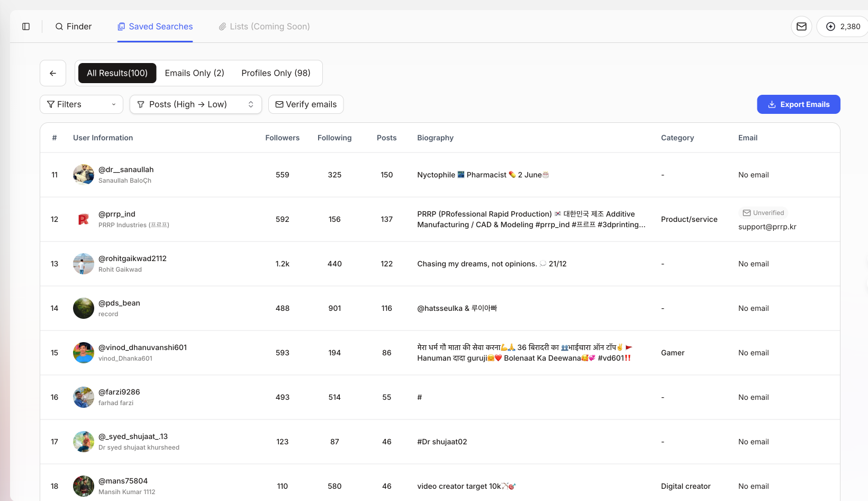The image size is (868, 501).
Task: Click the Verify emails button
Action: pyautogui.click(x=306, y=104)
